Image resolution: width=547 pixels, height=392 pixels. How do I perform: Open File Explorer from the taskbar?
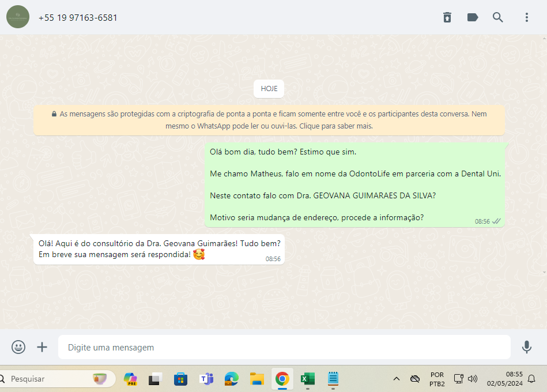coord(257,379)
